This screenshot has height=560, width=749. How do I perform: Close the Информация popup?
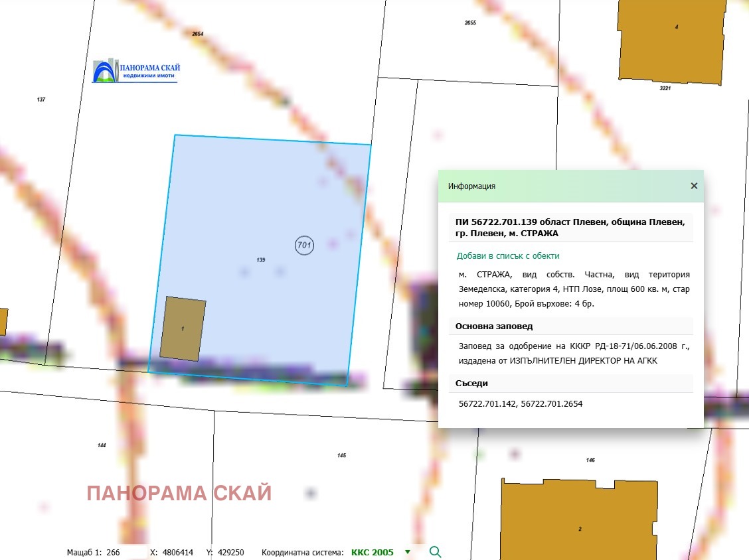[x=694, y=186]
